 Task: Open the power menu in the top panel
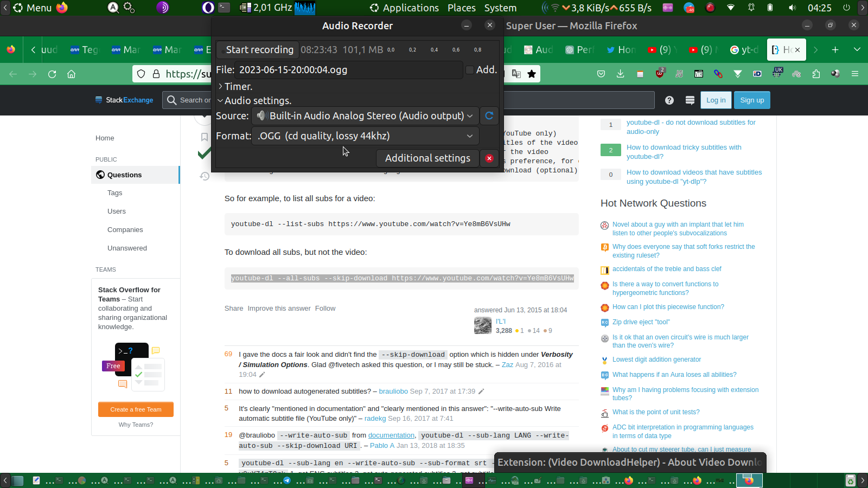click(846, 8)
